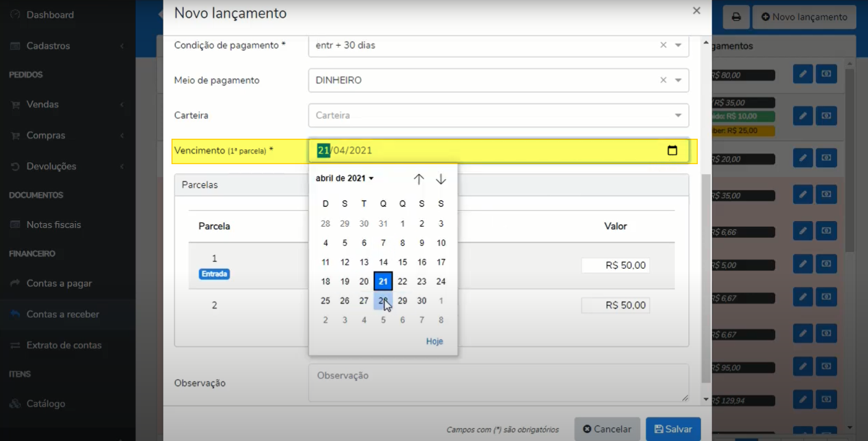Select the highlighted day 28 in April calendar
Screen dimensions: 868x441
[383, 301]
